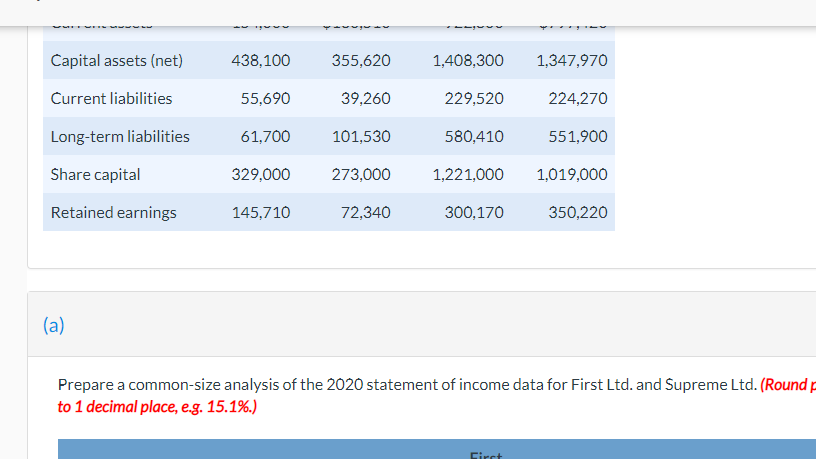
Task: Click the value 39,260 in Current liabilities row
Action: coord(366,98)
